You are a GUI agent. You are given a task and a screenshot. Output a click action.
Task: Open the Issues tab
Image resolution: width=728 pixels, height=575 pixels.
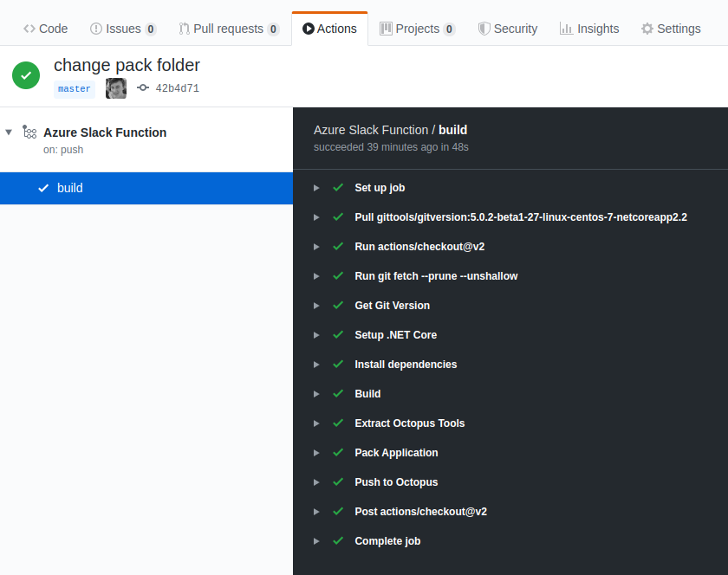[x=123, y=29]
